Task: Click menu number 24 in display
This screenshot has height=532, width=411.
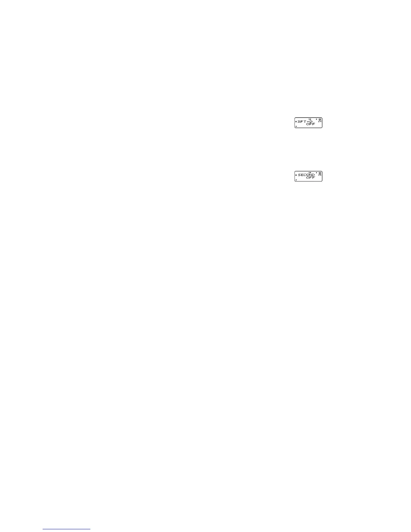Action: click(x=320, y=121)
